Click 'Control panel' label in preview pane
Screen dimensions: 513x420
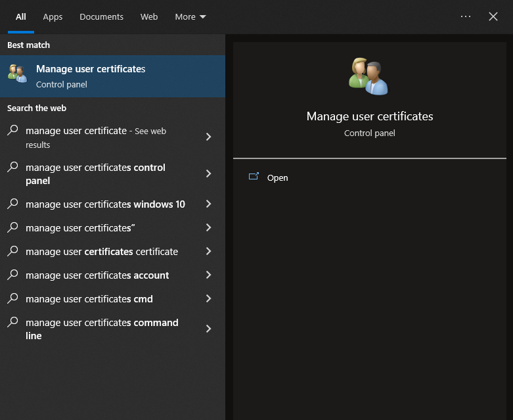(370, 133)
